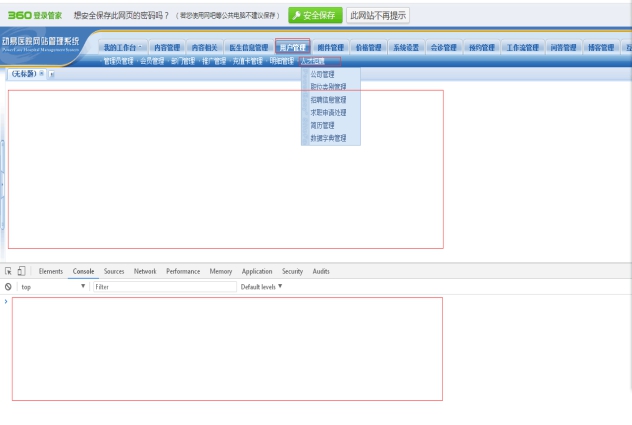Click the 360 登录管家 logo

pos(35,16)
